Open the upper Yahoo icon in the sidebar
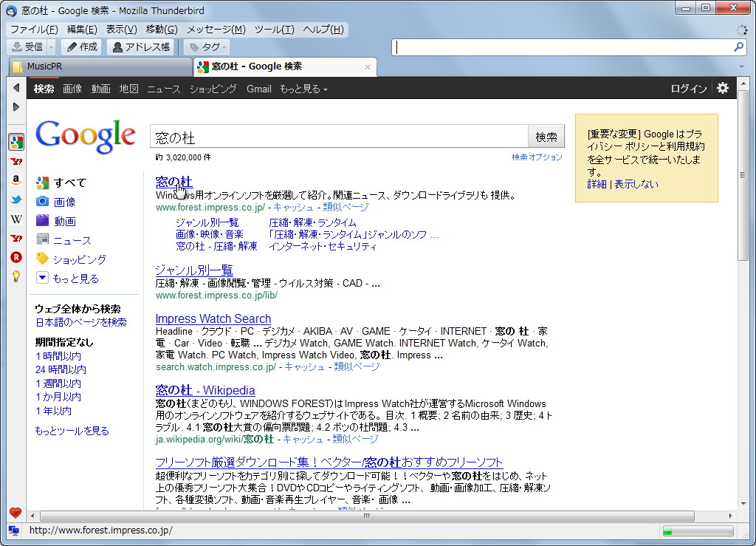Screen dimensions: 756x546 coord(16,162)
